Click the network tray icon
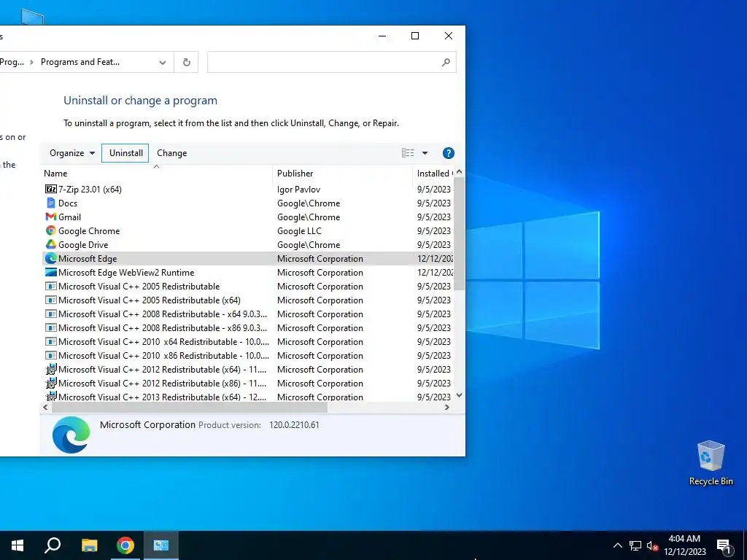747x560 pixels. 635,545
